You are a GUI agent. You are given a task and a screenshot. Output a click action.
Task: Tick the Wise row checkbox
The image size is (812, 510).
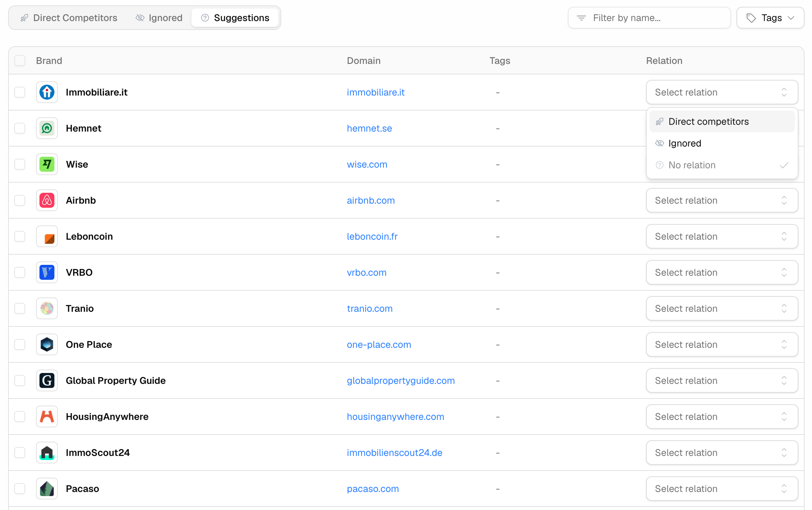click(x=20, y=164)
